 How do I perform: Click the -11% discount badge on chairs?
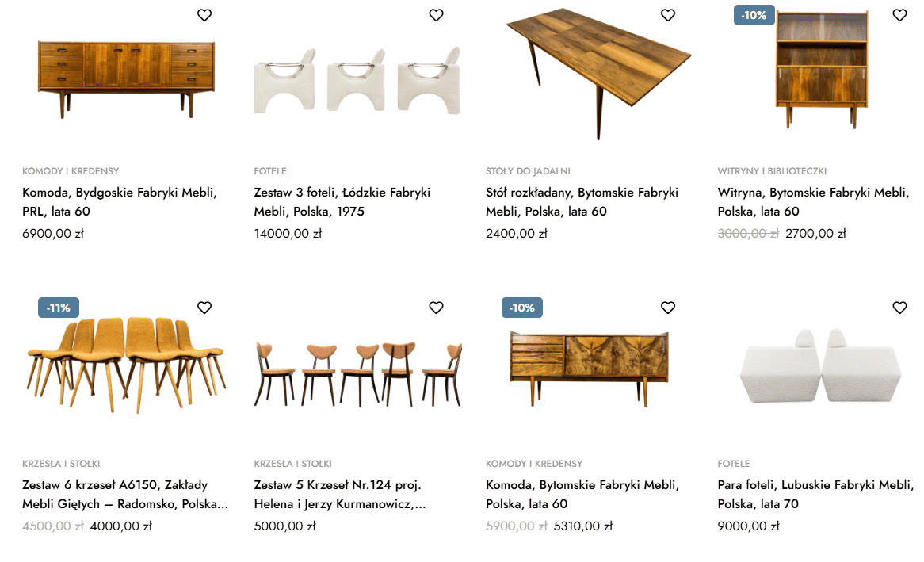pos(59,308)
